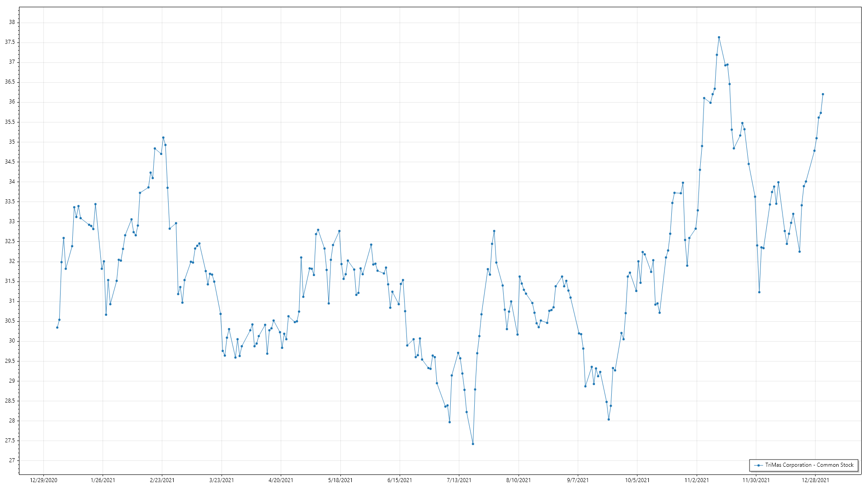The image size is (868, 488).
Task: Select the 11/2/2021 x-axis date label
Action: tap(697, 480)
